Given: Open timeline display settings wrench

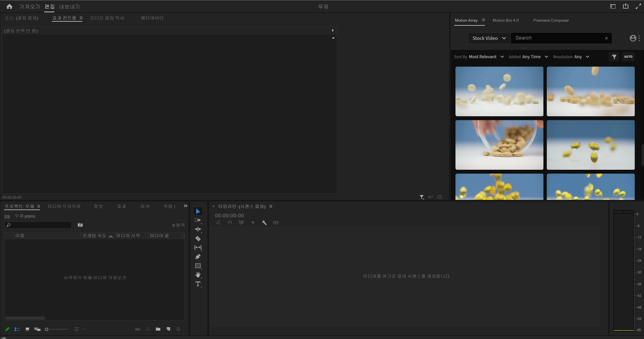Looking at the screenshot, I should [264, 223].
